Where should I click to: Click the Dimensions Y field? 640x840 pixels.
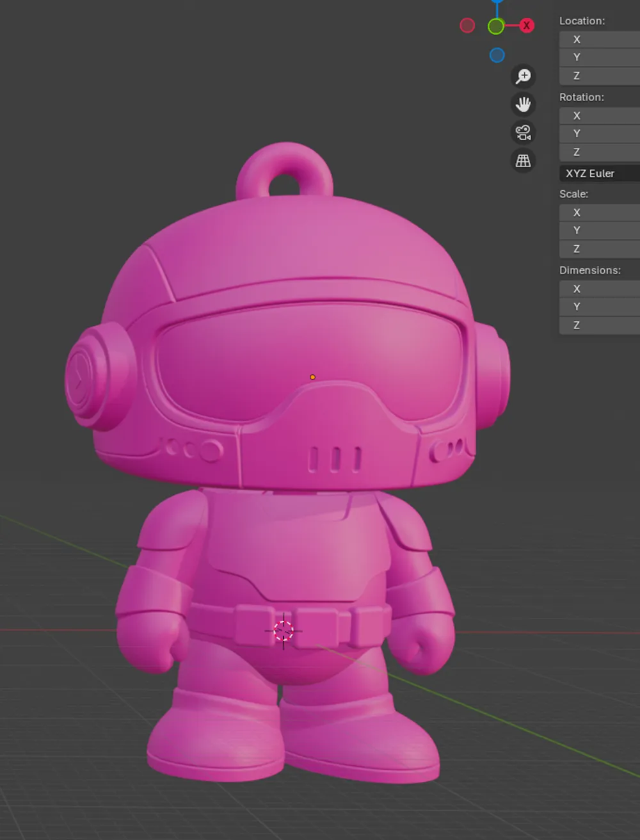point(600,306)
